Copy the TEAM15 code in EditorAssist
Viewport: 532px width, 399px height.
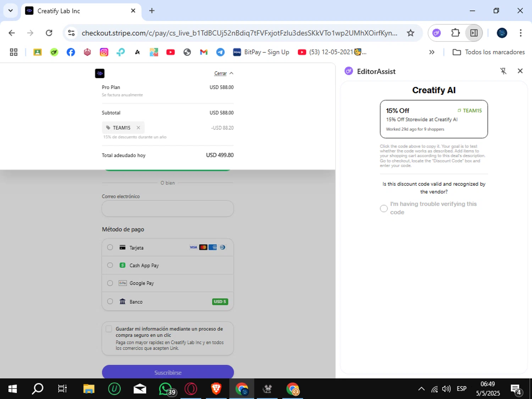pos(470,111)
